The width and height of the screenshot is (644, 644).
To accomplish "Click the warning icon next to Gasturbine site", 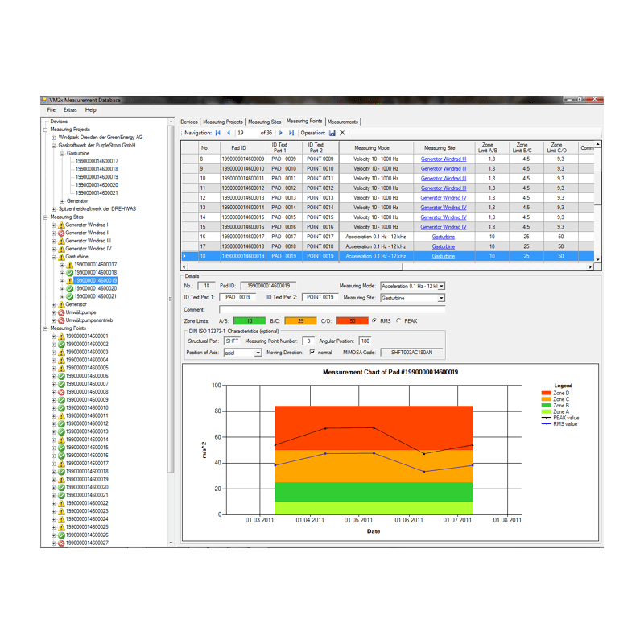I will click(x=60, y=257).
